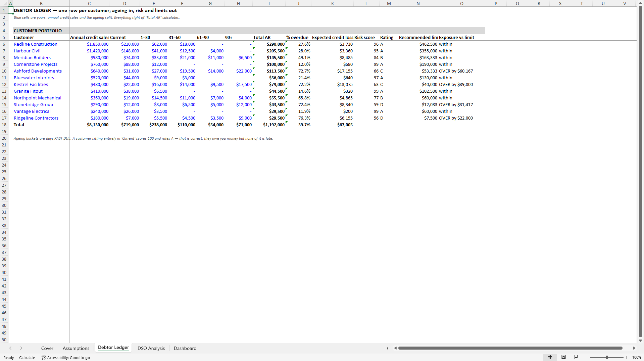Screen dimensions: 644x361
Task: Click the horizontal scrollbar thumb
Action: click(510, 348)
